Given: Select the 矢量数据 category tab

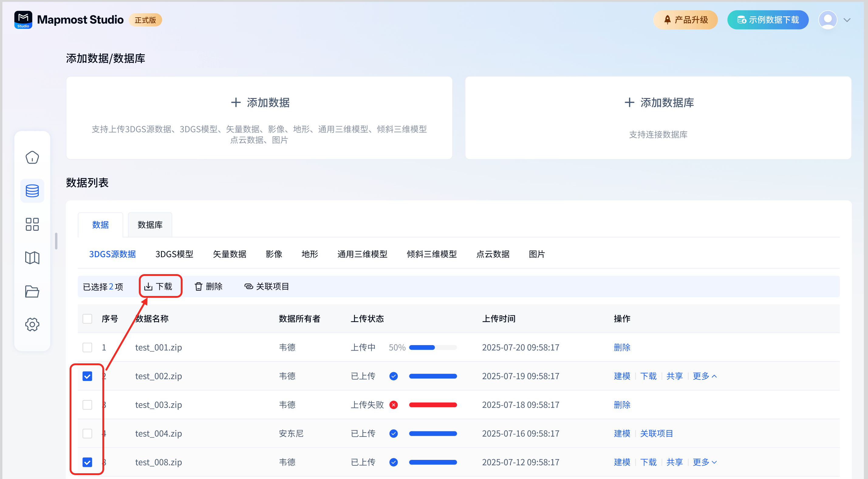Looking at the screenshot, I should click(230, 254).
